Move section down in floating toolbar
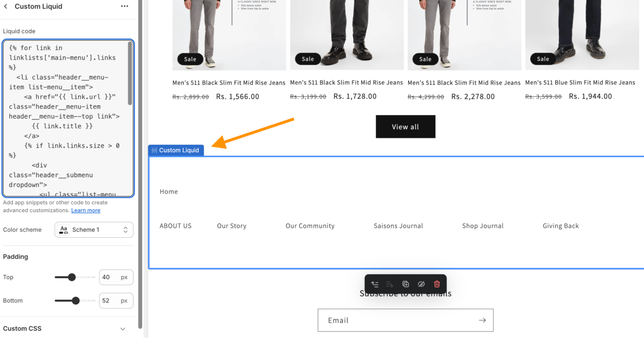Viewport: 644px width, 338px height. [389, 284]
